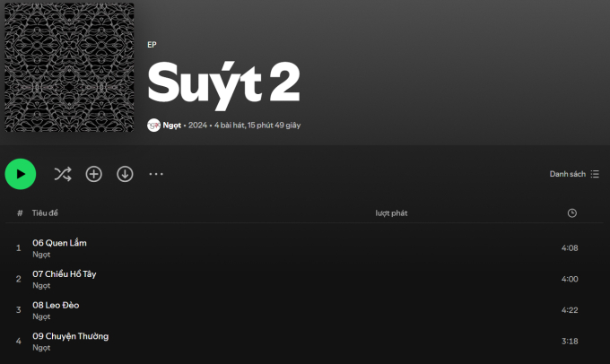
Task: Download the Suýt 2 EP
Action: tap(125, 174)
